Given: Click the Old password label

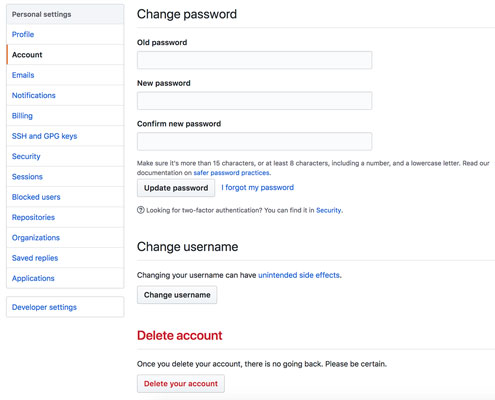Looking at the screenshot, I should pos(162,43).
